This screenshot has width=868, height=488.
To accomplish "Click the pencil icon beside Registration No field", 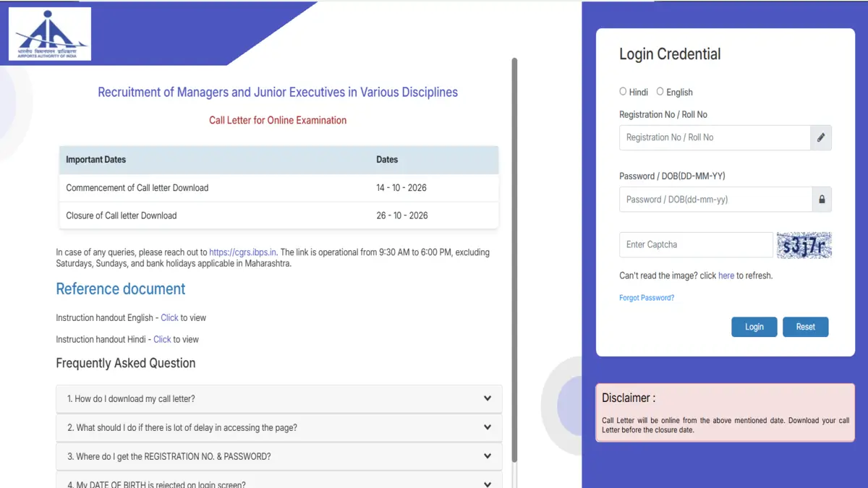I will pyautogui.click(x=821, y=137).
